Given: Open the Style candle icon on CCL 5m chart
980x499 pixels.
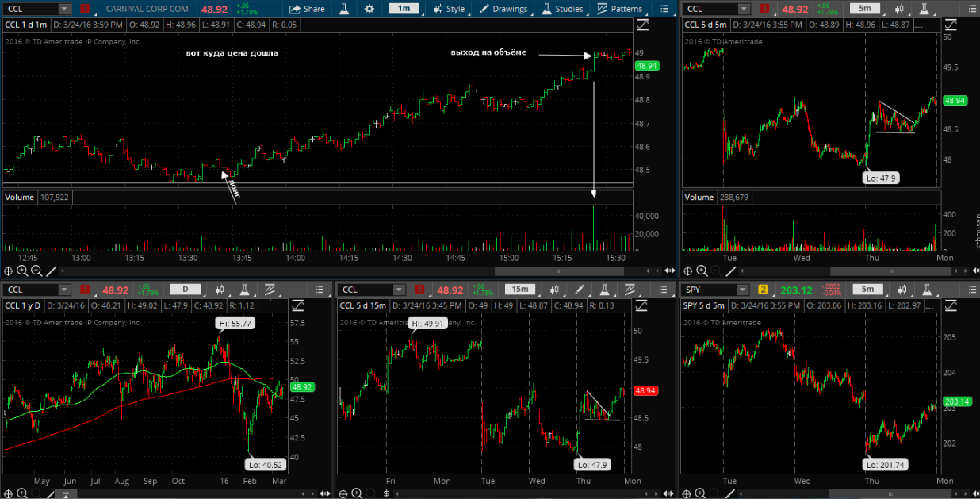Looking at the screenshot, I should pos(898,9).
